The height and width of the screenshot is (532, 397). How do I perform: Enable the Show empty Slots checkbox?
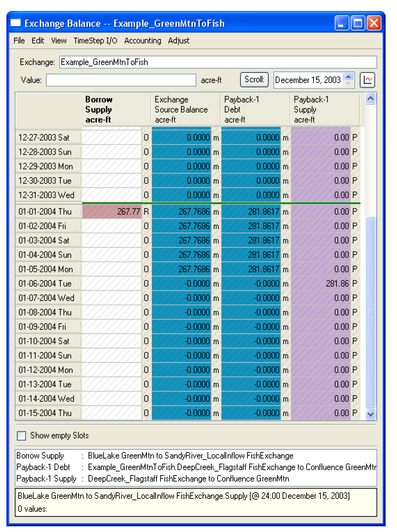[22, 436]
